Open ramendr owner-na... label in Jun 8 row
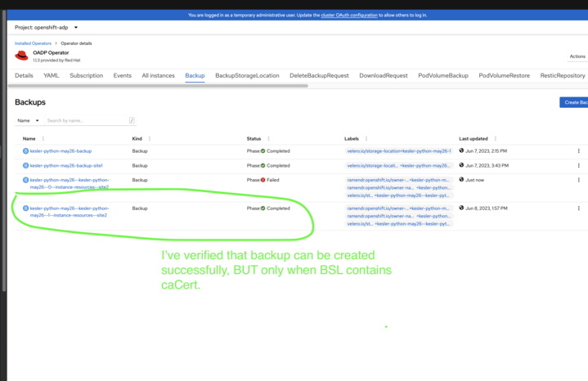Screen dimensions: 588x381 click(x=399, y=217)
